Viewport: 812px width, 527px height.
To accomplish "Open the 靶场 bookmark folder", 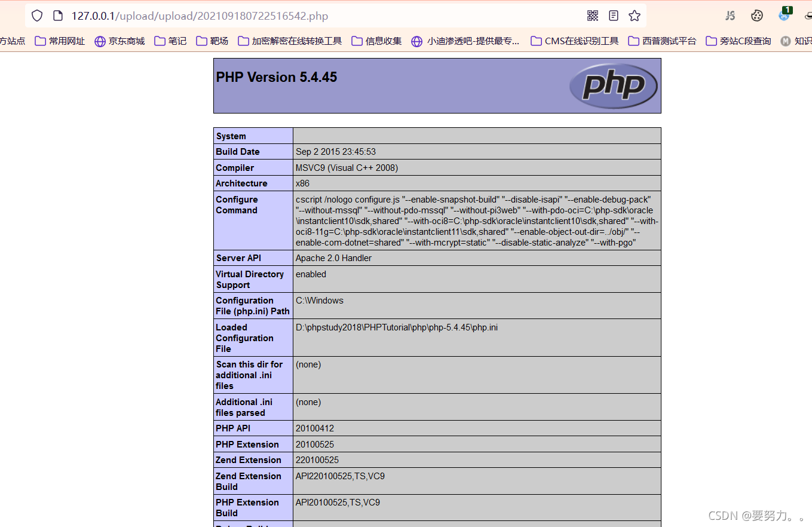I will (x=212, y=41).
